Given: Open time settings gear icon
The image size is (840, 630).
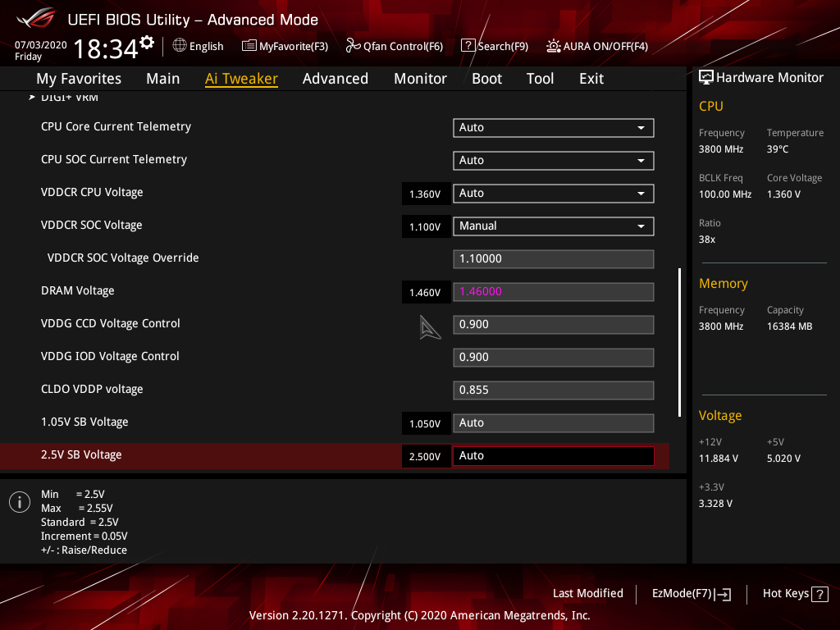Looking at the screenshot, I should tap(147, 43).
